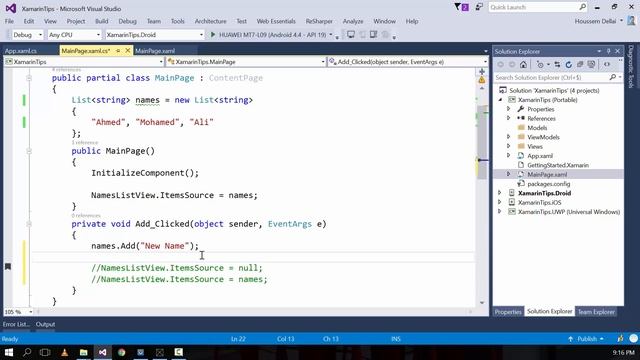
Task: Switch to the MainPage.xaml editor tab
Action: pyautogui.click(x=155, y=51)
